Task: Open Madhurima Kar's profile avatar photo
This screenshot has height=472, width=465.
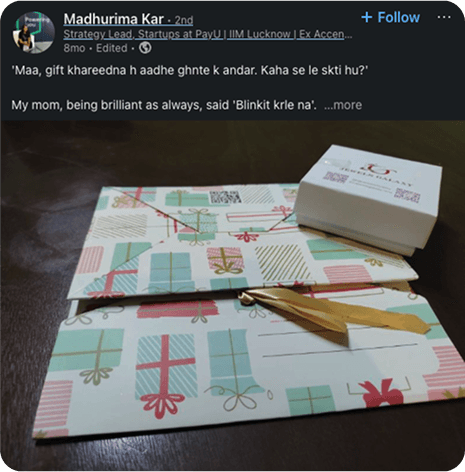Action: click(x=34, y=33)
